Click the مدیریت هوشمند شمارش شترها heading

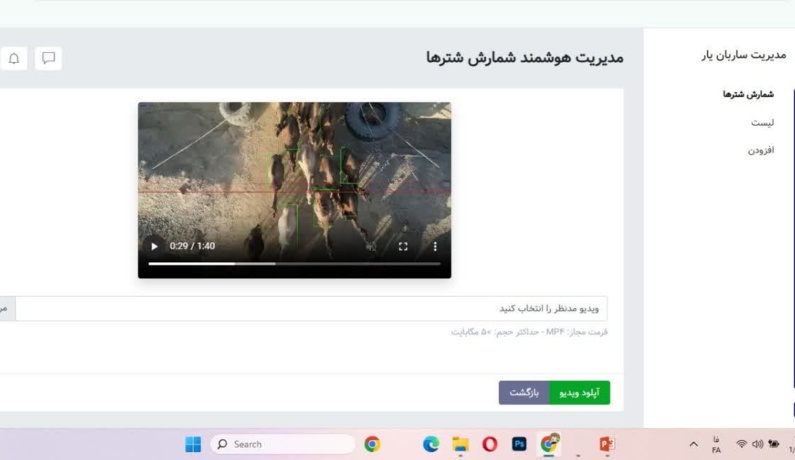tap(524, 57)
